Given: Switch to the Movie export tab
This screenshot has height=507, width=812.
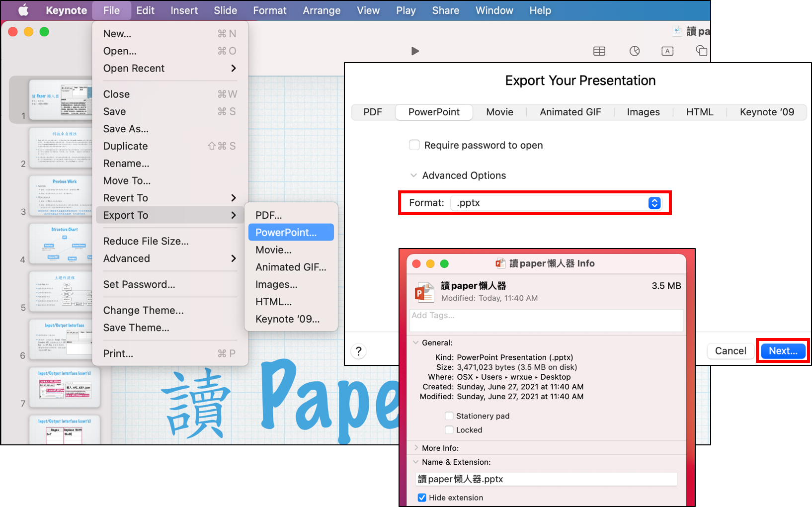Looking at the screenshot, I should pos(499,112).
